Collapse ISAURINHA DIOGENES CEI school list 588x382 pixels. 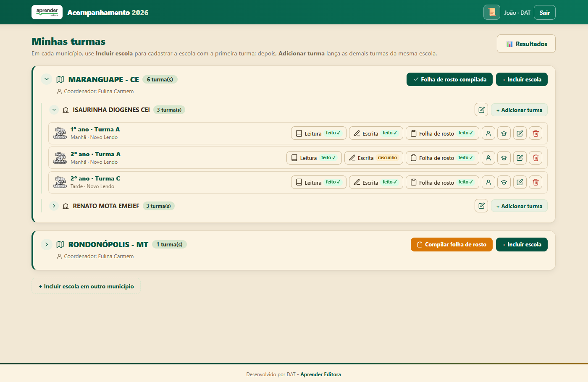coord(54,110)
